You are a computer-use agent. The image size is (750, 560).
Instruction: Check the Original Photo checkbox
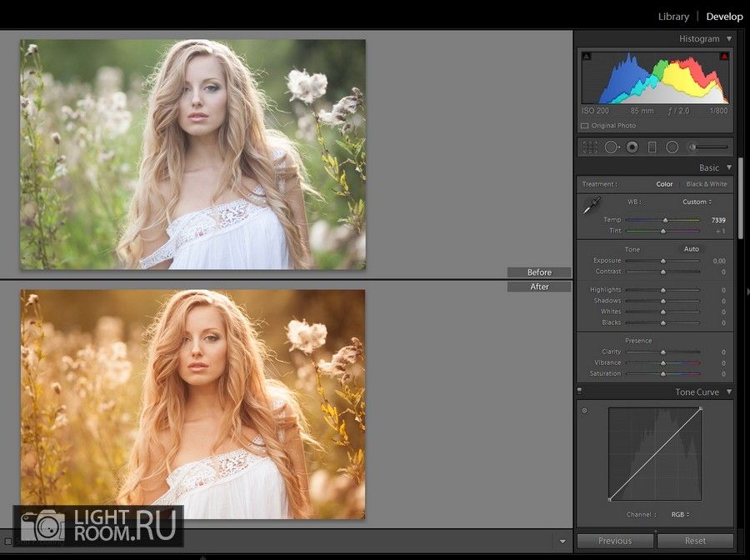584,126
